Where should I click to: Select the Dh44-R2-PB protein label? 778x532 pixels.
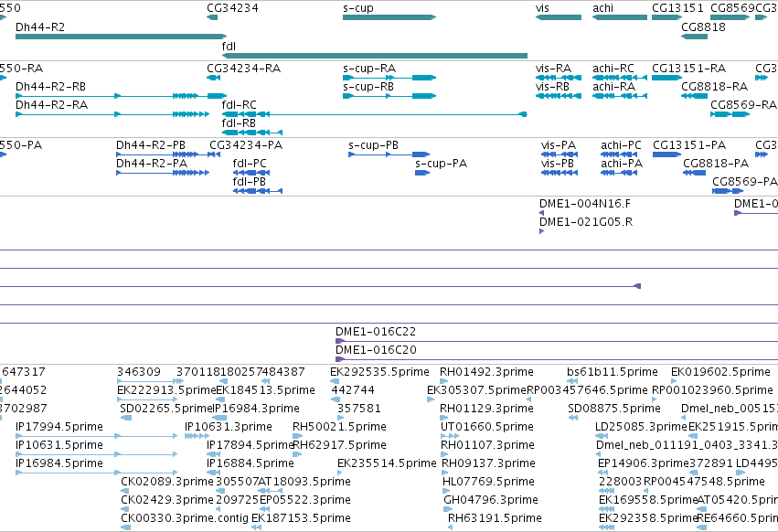click(x=151, y=145)
